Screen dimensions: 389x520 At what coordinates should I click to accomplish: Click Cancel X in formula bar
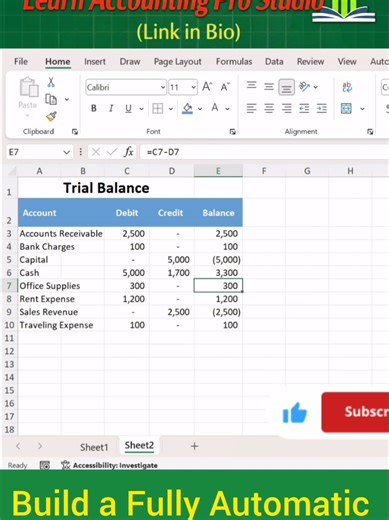96,152
